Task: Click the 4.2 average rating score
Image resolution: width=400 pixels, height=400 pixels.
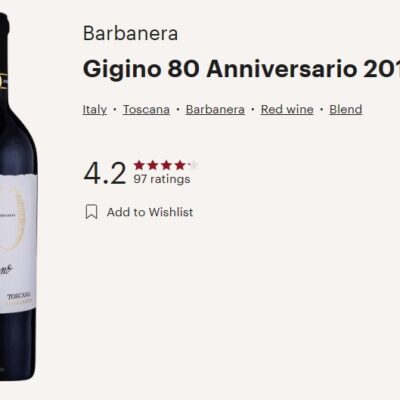Action: click(105, 173)
